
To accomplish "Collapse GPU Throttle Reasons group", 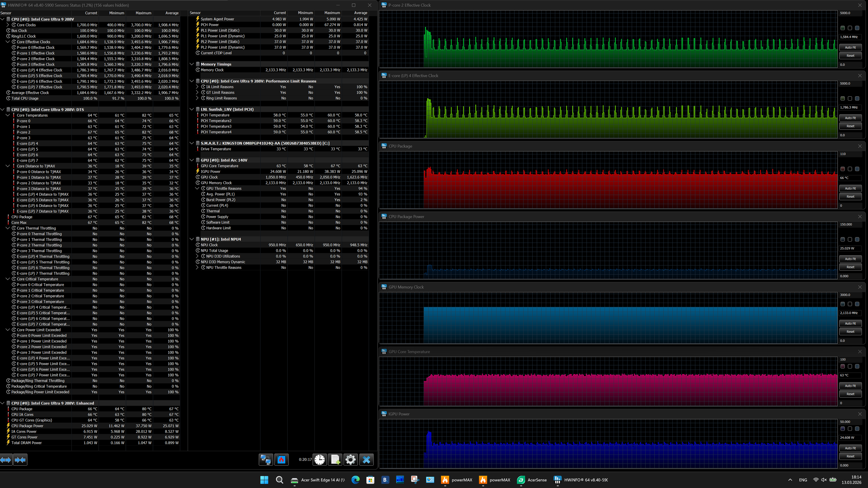I will point(197,188).
